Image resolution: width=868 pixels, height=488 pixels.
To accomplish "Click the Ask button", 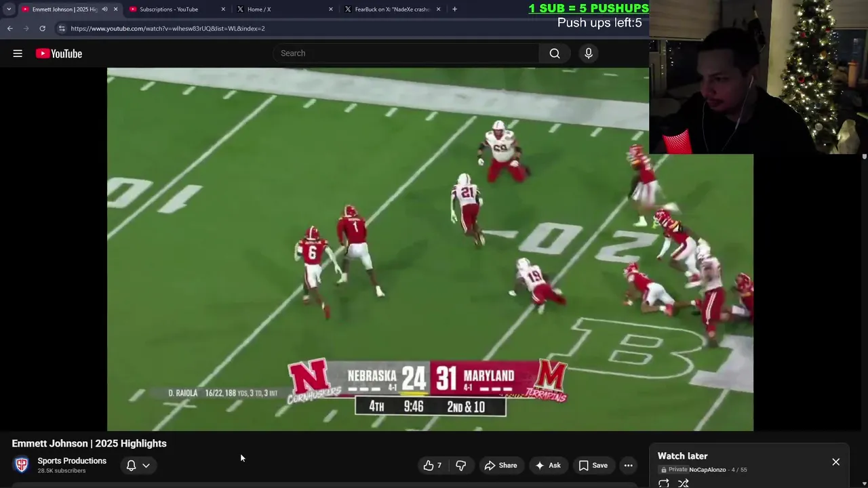I will point(548,466).
